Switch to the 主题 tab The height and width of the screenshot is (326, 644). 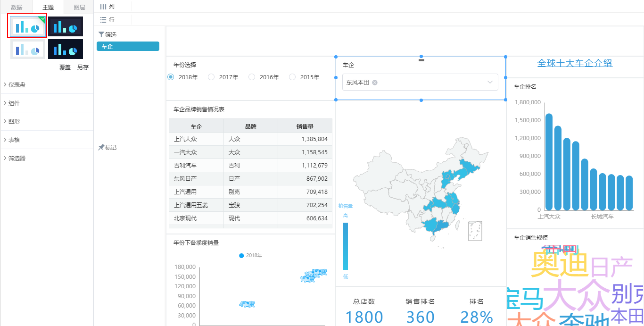click(x=48, y=7)
